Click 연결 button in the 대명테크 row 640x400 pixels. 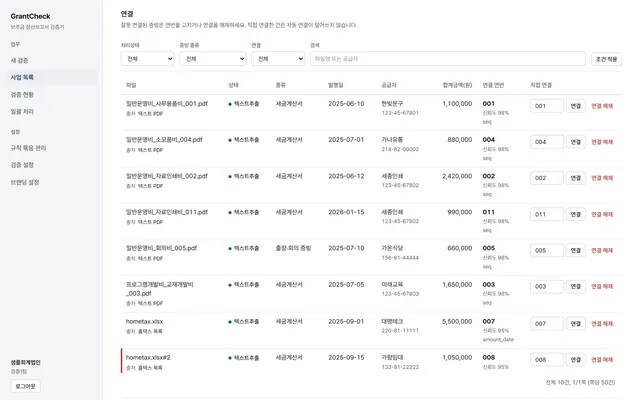coord(576,324)
